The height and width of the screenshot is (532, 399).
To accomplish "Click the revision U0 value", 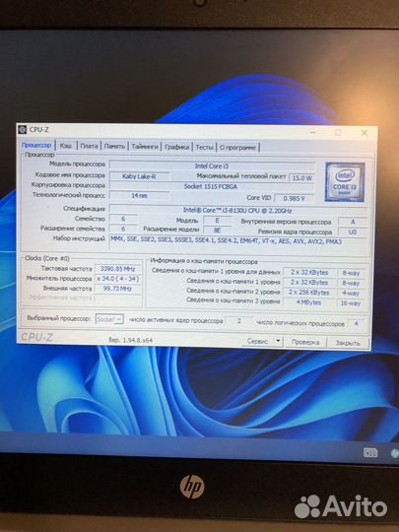I will point(353,233).
